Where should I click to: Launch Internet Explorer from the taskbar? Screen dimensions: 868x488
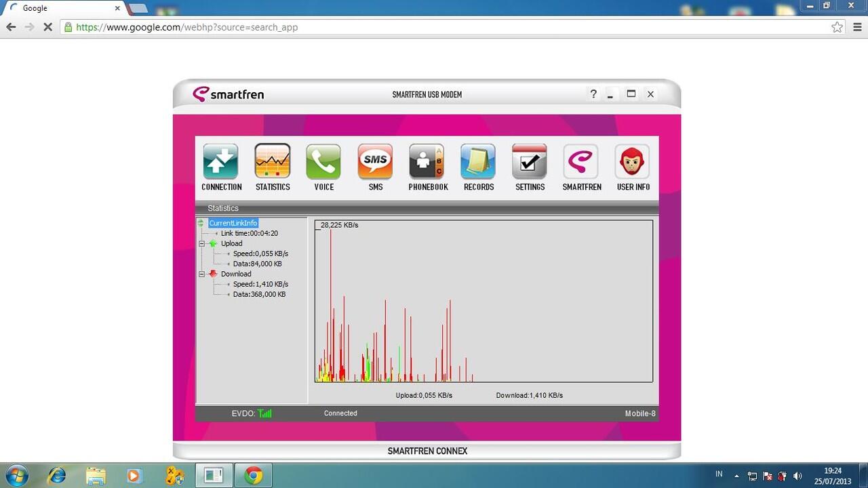(x=57, y=476)
